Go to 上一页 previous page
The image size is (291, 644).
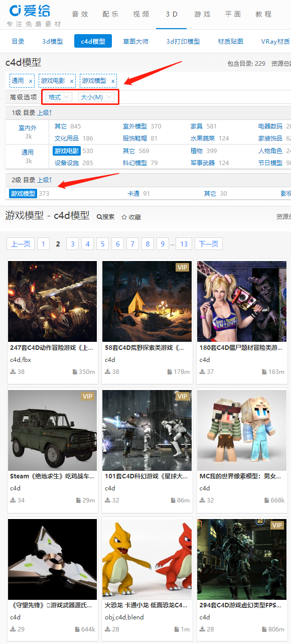click(x=21, y=244)
